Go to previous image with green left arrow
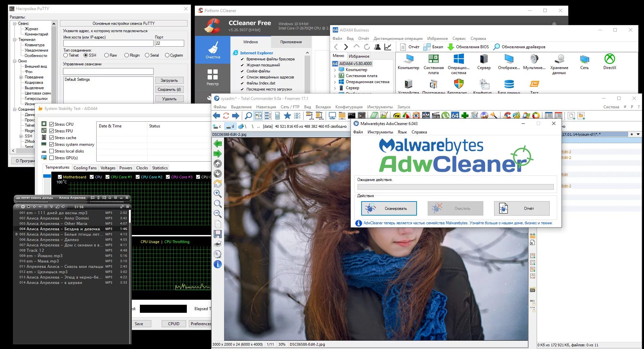This screenshot has height=349, width=644. click(218, 144)
